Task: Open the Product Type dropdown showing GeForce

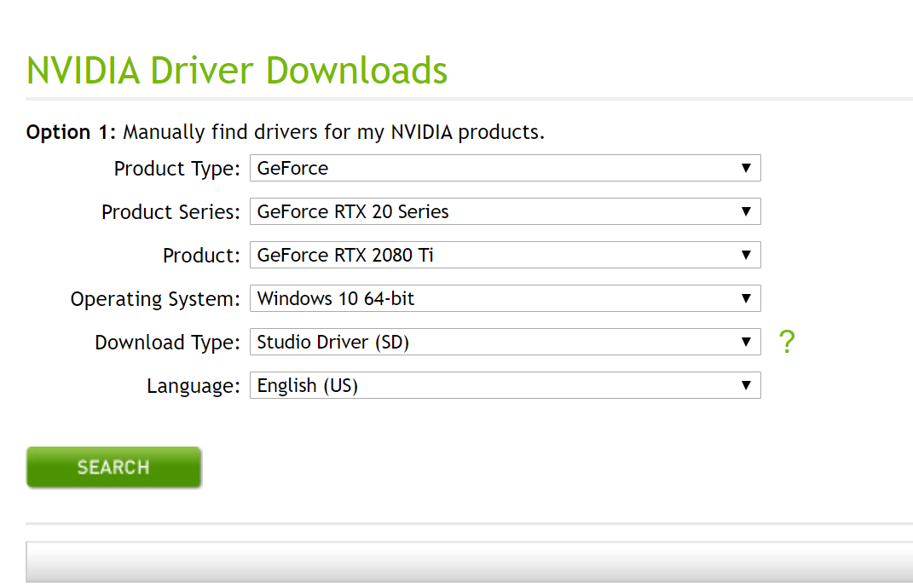Action: point(505,168)
